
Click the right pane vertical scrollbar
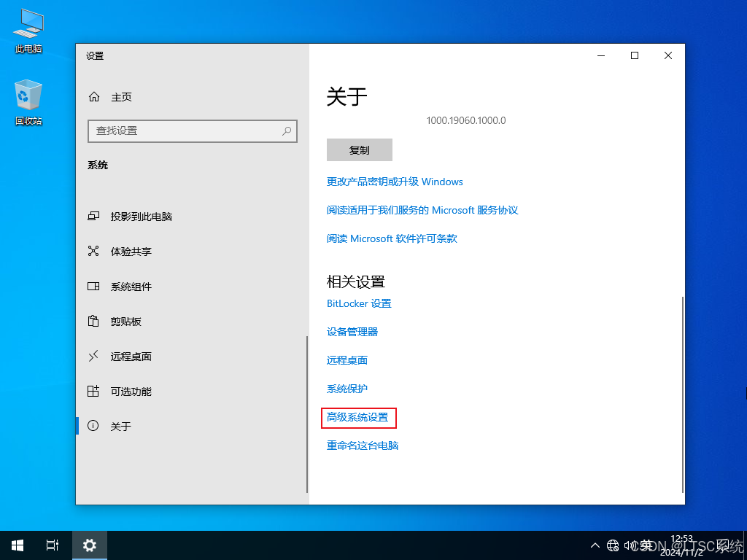[683, 394]
